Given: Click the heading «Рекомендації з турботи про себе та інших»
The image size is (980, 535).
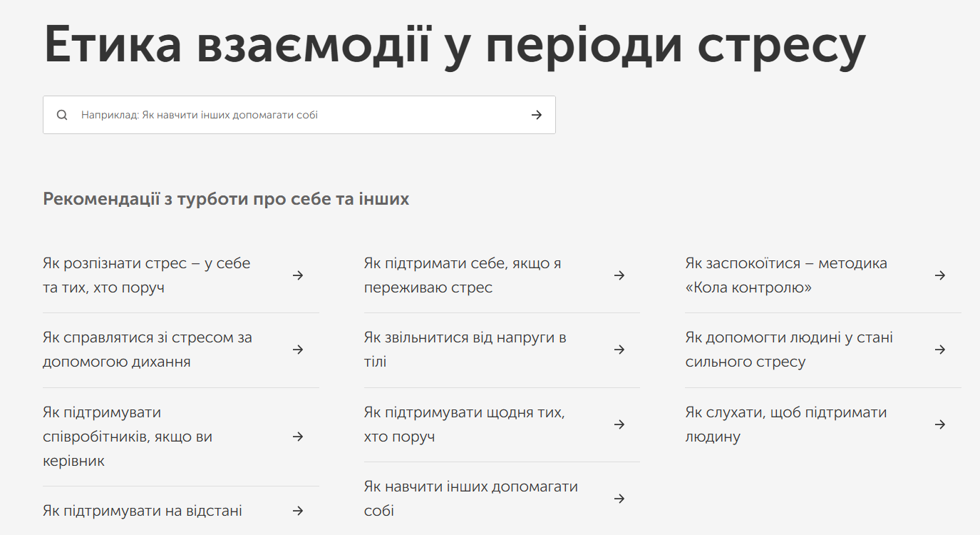Looking at the screenshot, I should coord(227,199).
